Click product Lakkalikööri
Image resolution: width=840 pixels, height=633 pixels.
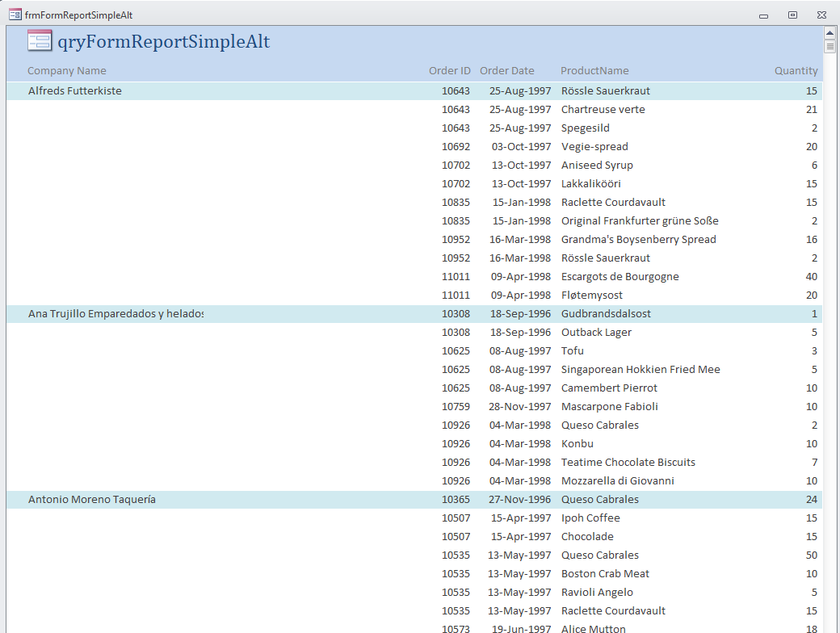[591, 184]
